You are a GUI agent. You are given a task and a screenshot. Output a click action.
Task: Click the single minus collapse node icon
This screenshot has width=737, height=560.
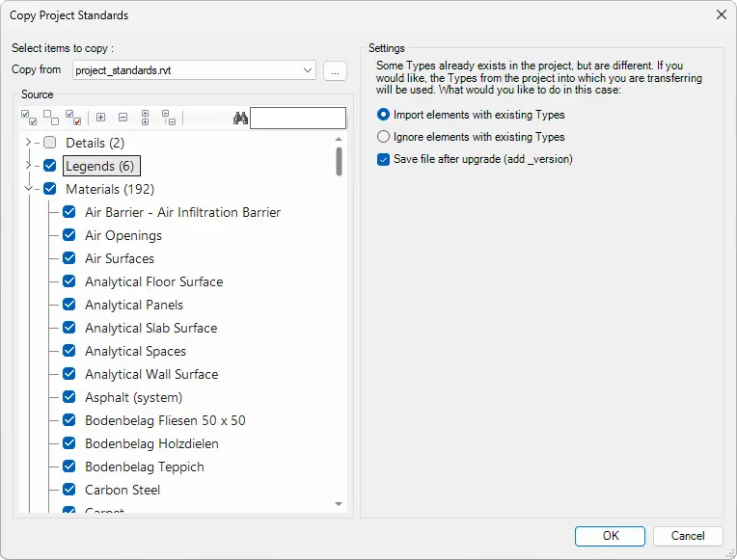123,118
